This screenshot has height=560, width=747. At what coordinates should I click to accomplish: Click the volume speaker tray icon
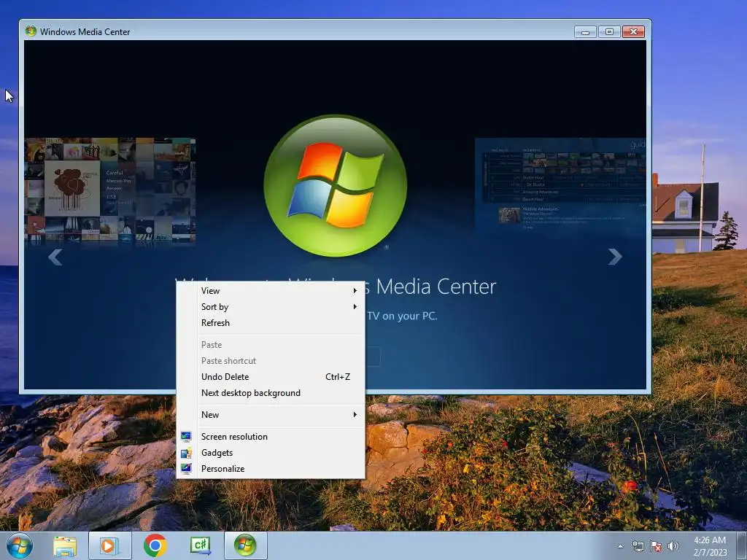[x=673, y=546]
